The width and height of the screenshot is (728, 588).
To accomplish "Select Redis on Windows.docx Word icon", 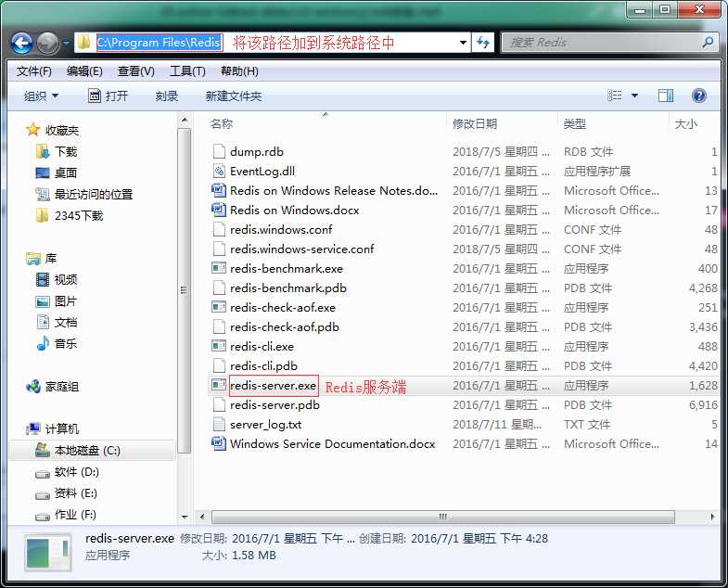I will point(219,210).
